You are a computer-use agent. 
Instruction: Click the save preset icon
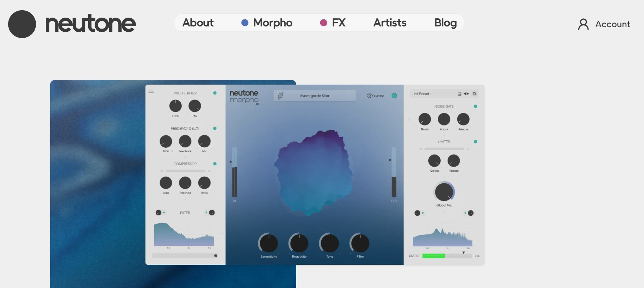point(459,94)
